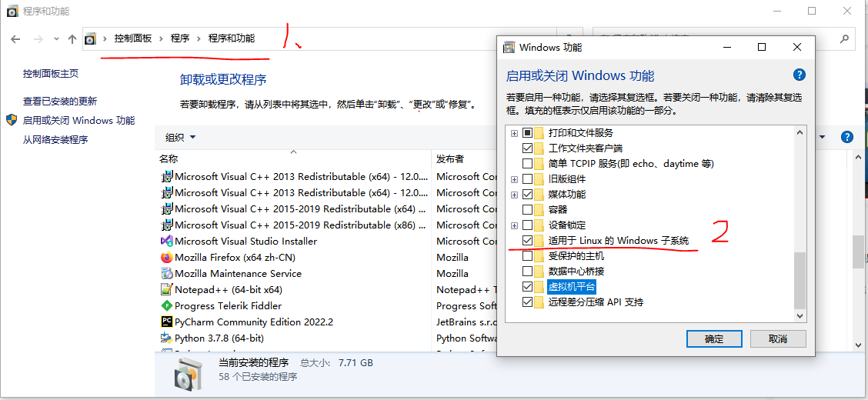Open dropdown chevron after 控制面板 breadcrumb
Image resolution: width=868 pixels, height=400 pixels.
161,38
